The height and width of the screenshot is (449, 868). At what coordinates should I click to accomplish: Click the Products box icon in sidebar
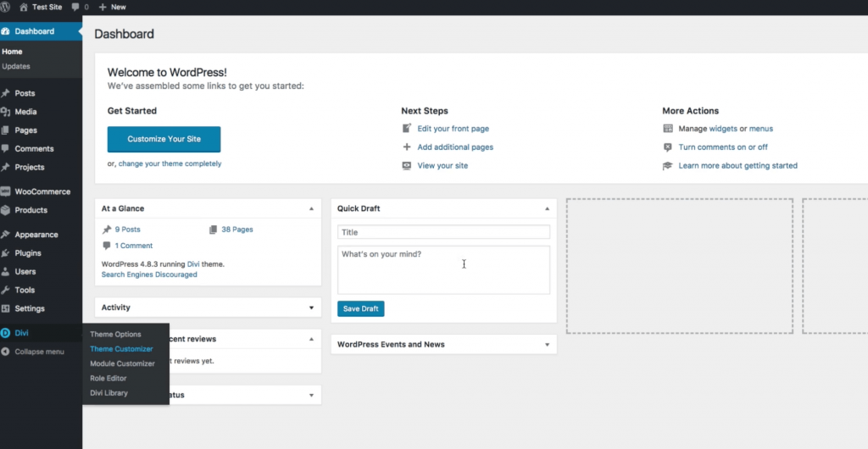(6, 210)
